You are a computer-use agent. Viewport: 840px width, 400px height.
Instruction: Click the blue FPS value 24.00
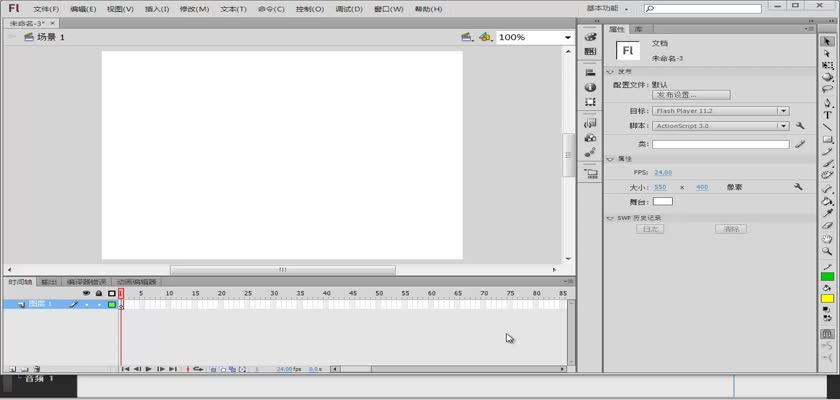[x=663, y=173]
